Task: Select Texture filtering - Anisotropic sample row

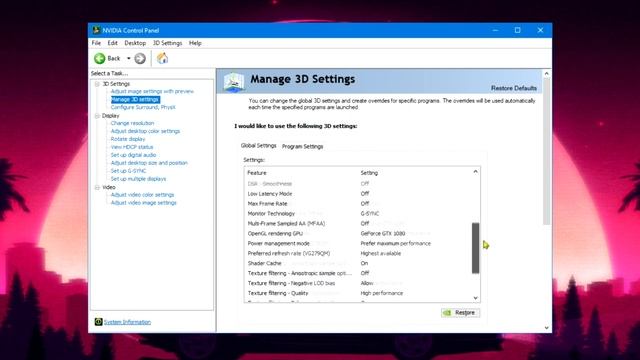Action: pos(358,273)
